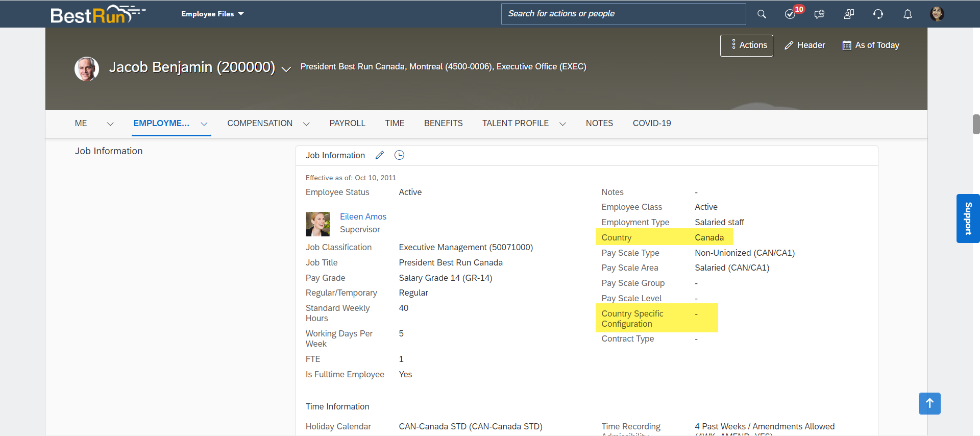Open the user avatar menu
This screenshot has width=980, height=436.
pos(937,14)
